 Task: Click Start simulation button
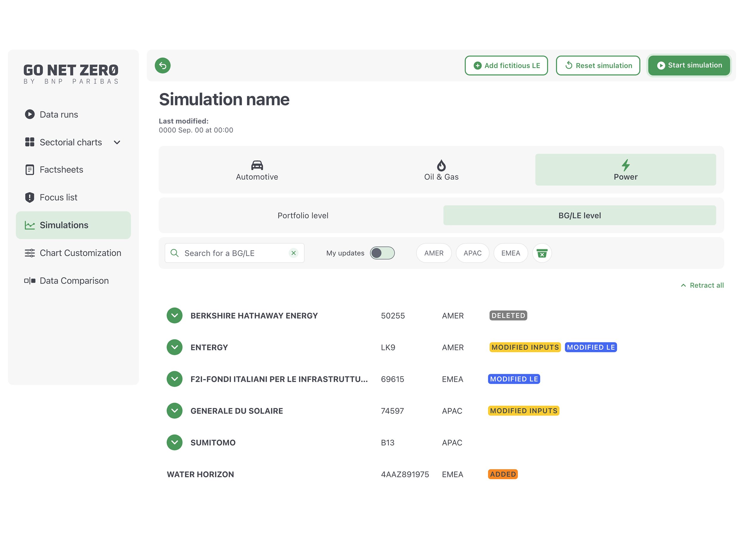pos(689,65)
